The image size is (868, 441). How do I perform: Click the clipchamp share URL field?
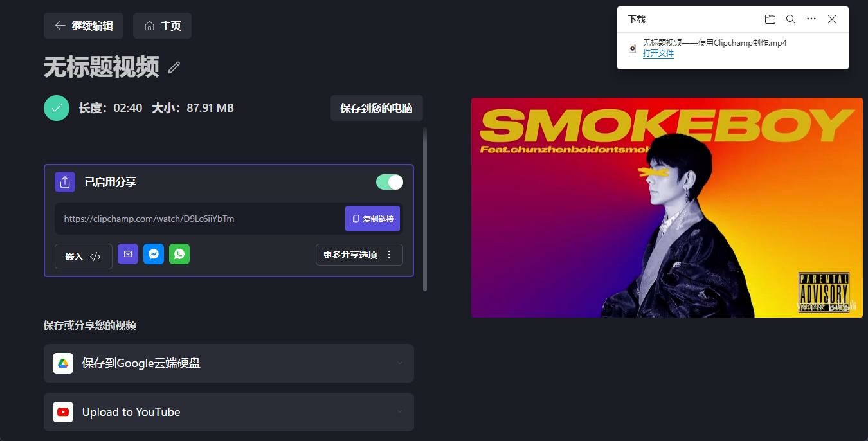(199, 219)
